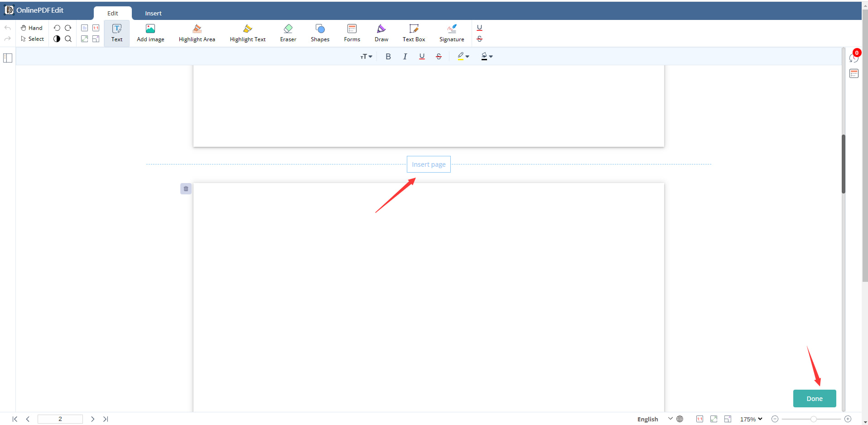This screenshot has width=868, height=425.
Task: Toggle italic text formatting
Action: click(405, 57)
